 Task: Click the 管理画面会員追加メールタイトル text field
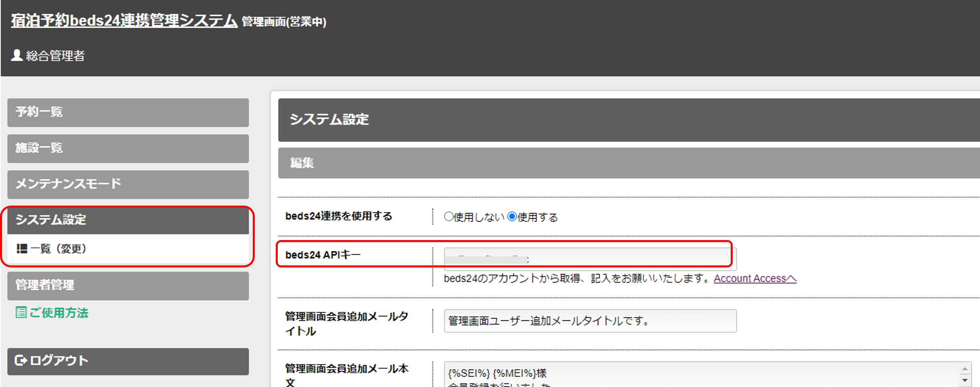590,321
